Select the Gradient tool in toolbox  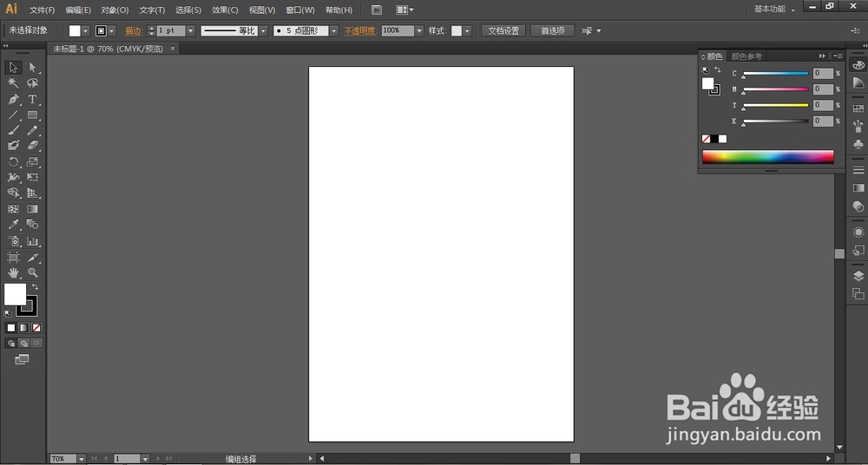click(x=33, y=209)
